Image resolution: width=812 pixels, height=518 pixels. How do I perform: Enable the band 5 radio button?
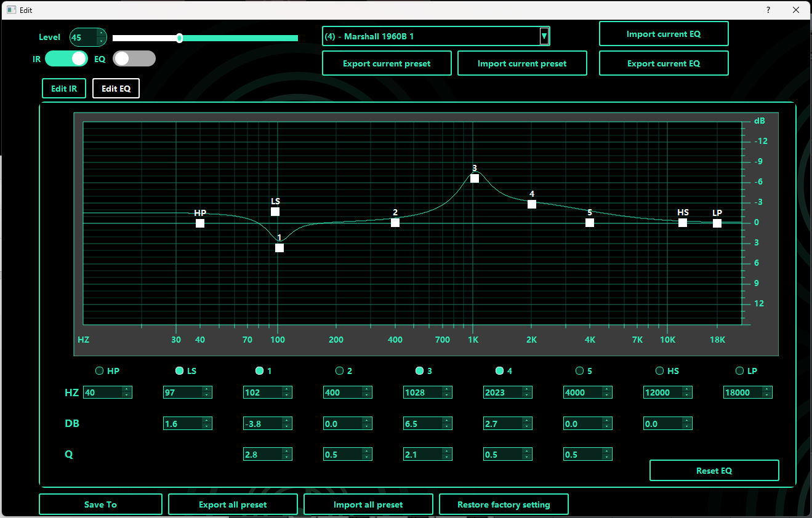pyautogui.click(x=579, y=371)
